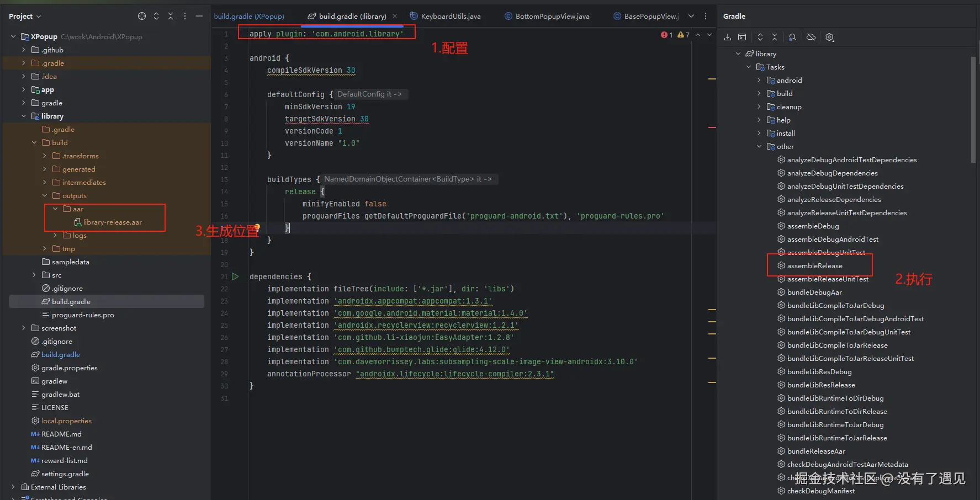Screen dimensions: 980x500
Task: Close the build.gradle (:library) tab
Action: coord(395,16)
